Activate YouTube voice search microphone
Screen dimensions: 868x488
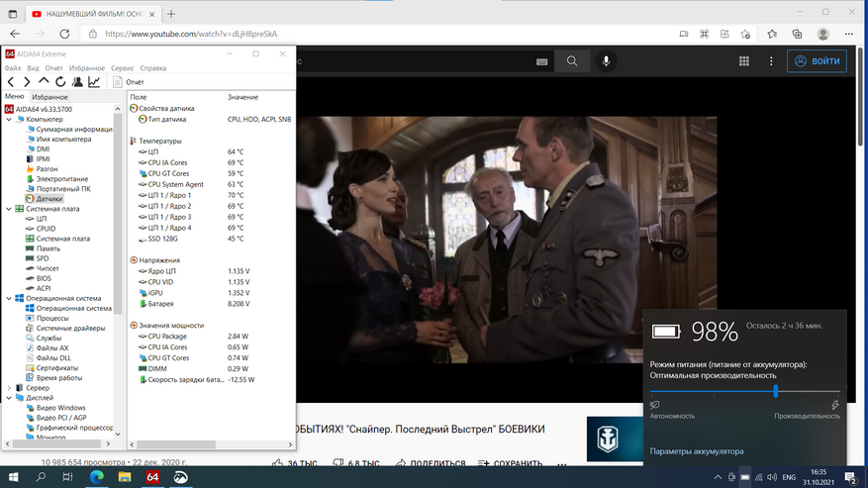[606, 61]
